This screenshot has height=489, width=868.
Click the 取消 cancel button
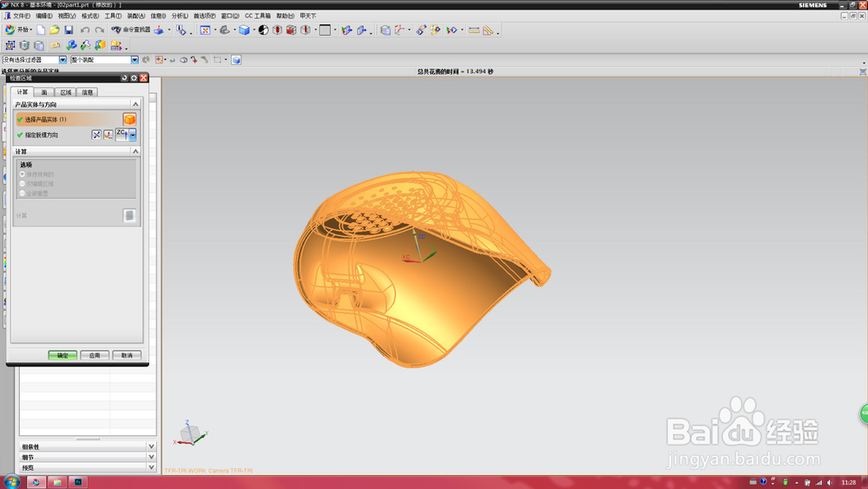[x=127, y=355]
